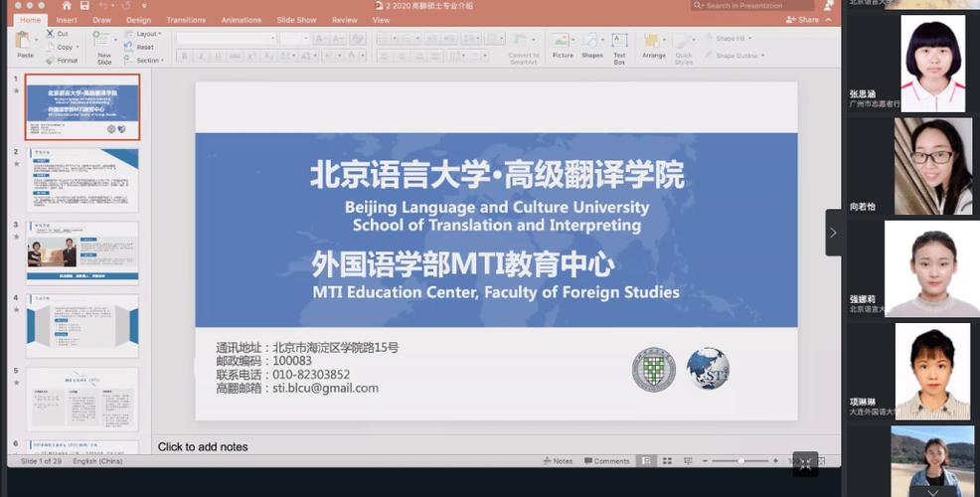
Task: Open the Shapes gallery icon
Action: click(592, 44)
